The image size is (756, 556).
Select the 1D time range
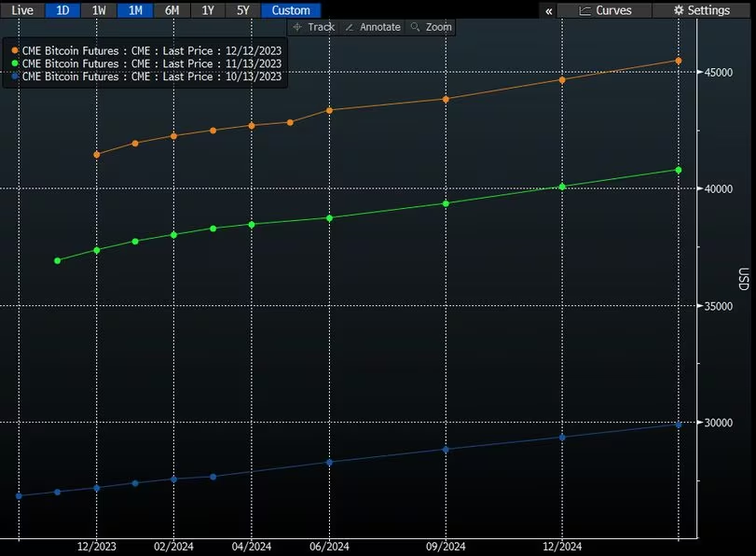click(x=62, y=10)
